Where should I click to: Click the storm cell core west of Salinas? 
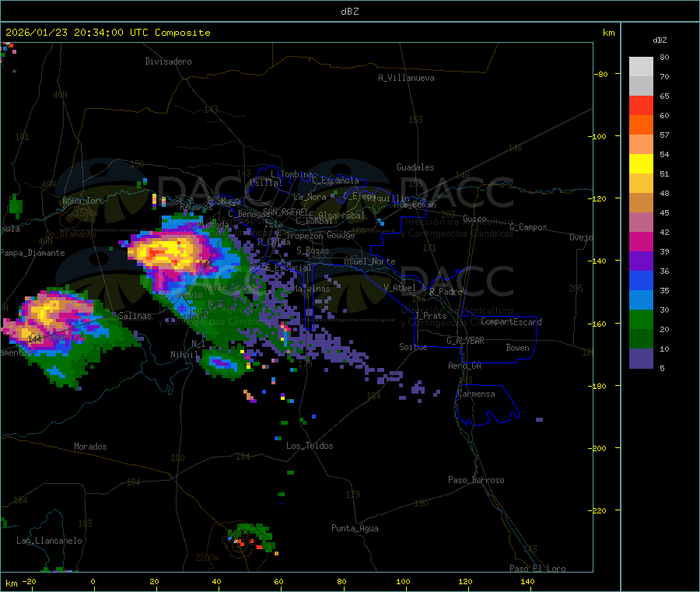click(x=47, y=313)
